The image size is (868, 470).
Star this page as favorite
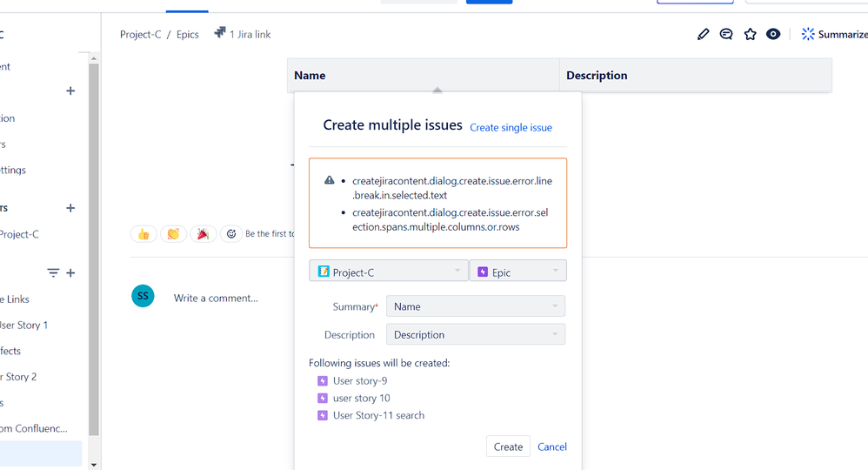click(750, 34)
